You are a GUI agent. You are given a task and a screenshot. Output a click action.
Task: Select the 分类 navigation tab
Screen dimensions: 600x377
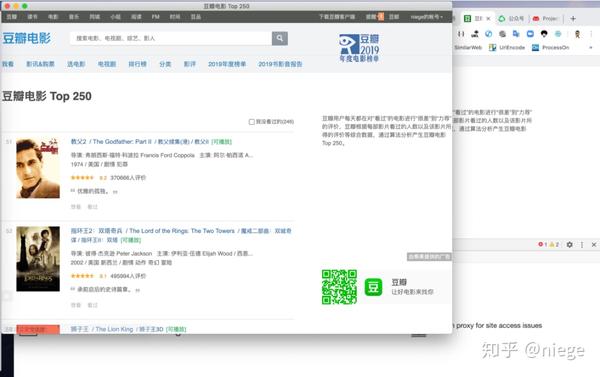[x=165, y=64]
